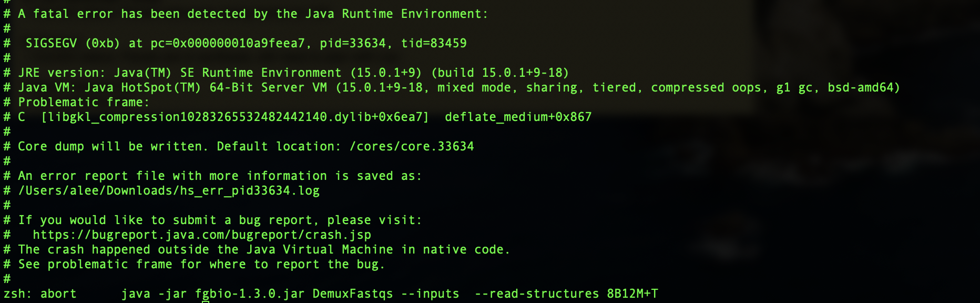Image resolution: width=980 pixels, height=303 pixels.
Task: Open the bugreport.java.com crash.jsp URL
Action: tap(202, 235)
